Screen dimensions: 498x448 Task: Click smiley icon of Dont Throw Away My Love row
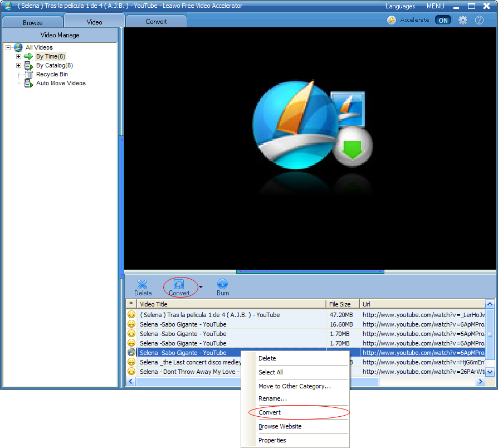point(131,372)
